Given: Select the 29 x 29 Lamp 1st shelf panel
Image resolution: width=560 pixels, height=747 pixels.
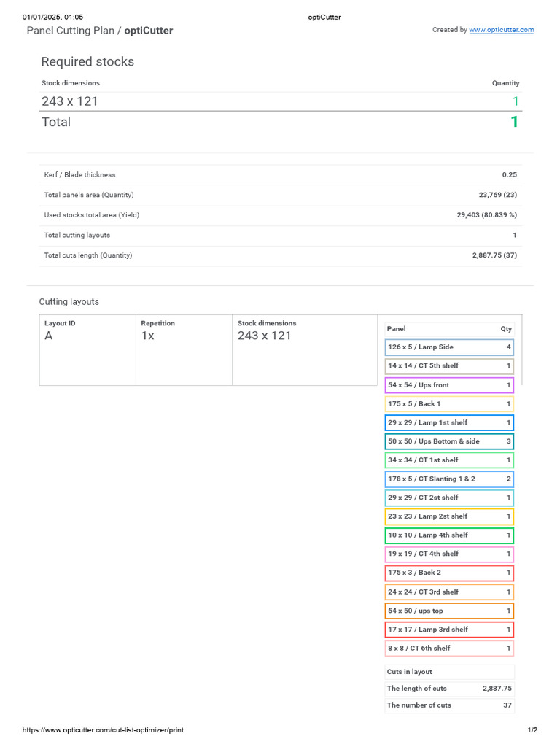Looking at the screenshot, I should point(449,423).
